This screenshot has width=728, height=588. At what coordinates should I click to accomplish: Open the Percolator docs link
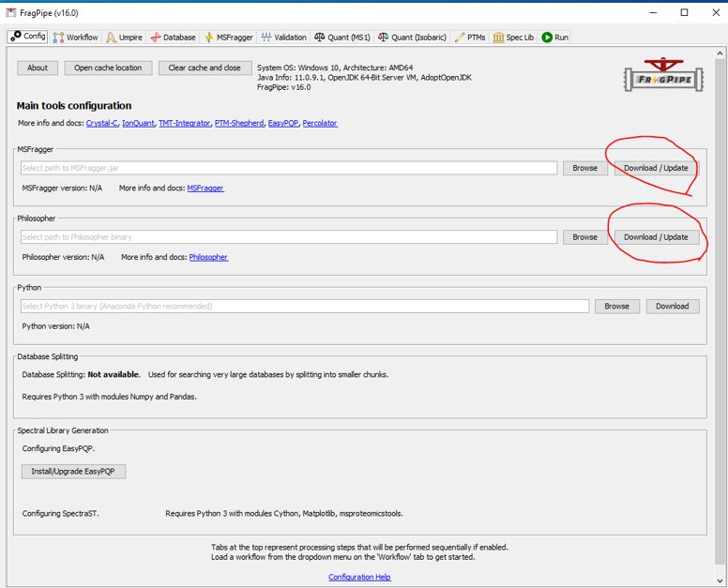pos(320,123)
